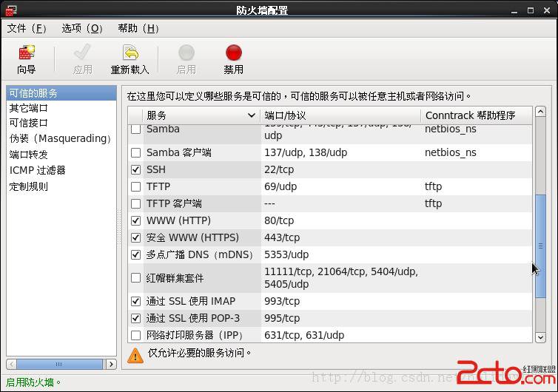The height and width of the screenshot is (392, 558).
Task: Click the 69/udp port cell
Action: [x=280, y=186]
